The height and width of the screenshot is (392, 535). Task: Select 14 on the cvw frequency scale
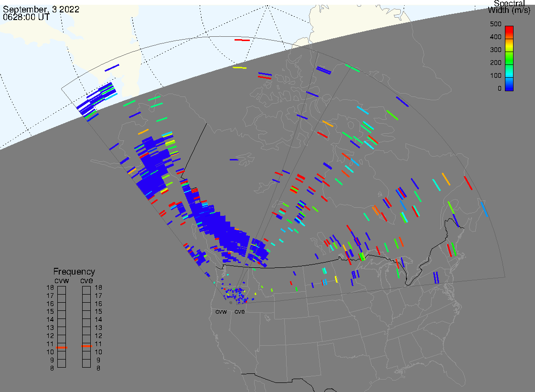[x=50, y=320]
